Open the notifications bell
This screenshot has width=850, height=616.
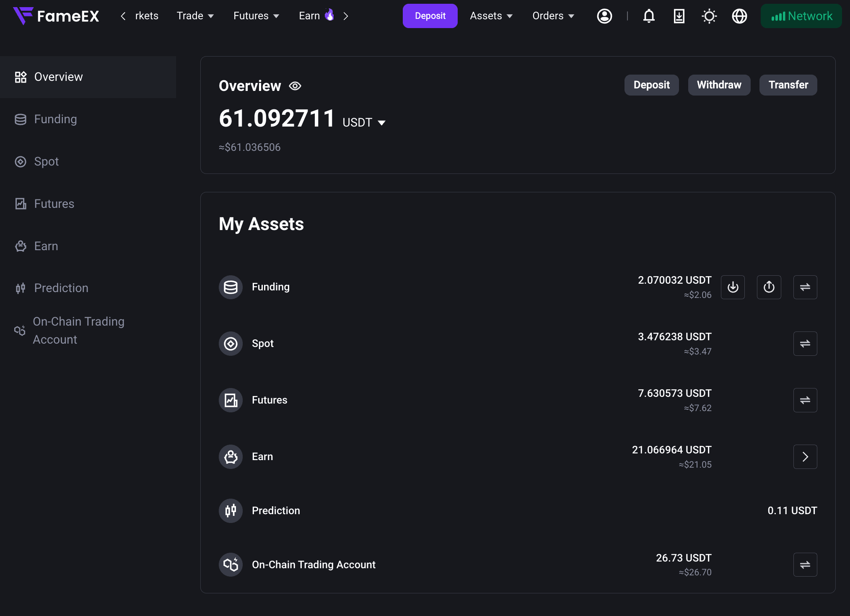(649, 16)
